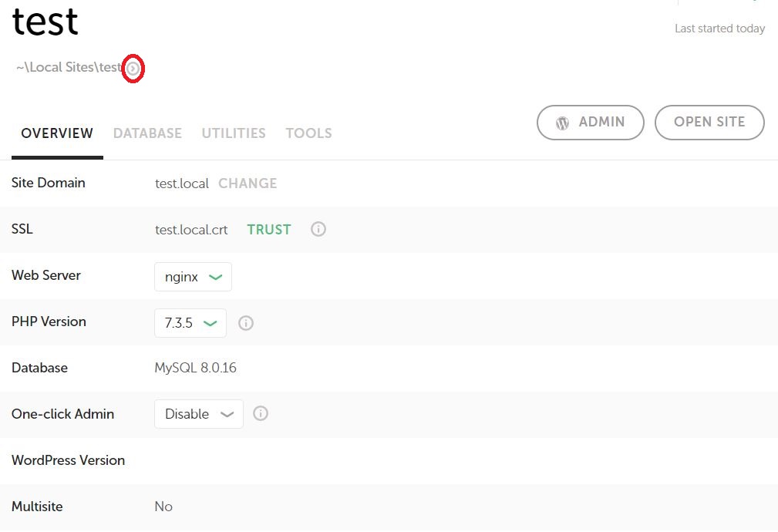Click Change next to the site domain
Screen dimensions: 778x532
point(248,184)
